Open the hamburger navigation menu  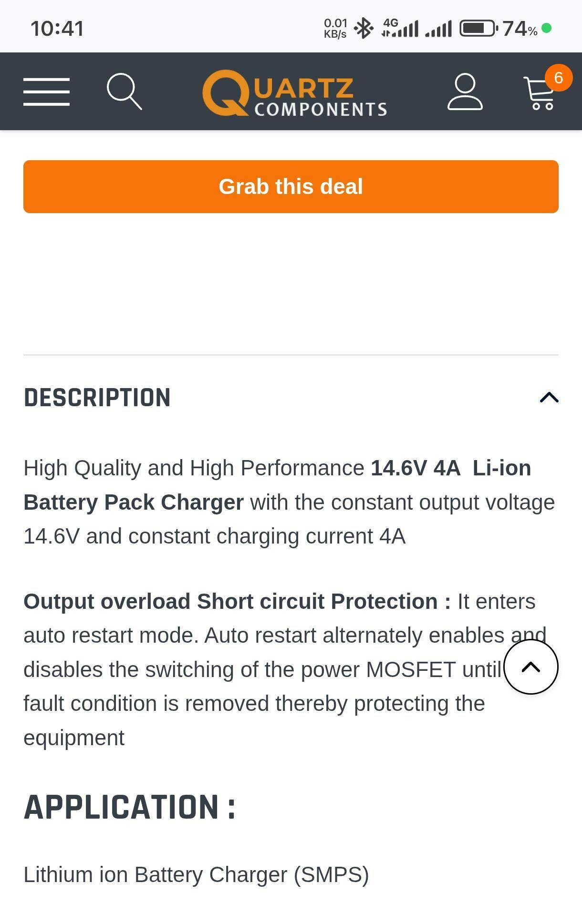click(46, 92)
